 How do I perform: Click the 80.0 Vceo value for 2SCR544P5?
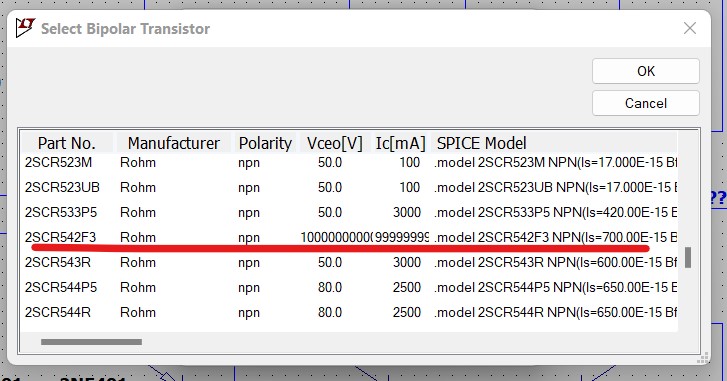coord(330,287)
